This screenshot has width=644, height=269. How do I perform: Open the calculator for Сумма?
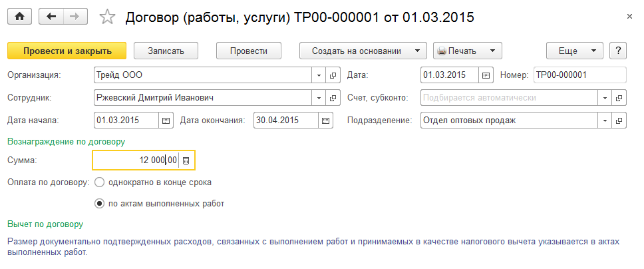[x=186, y=160]
